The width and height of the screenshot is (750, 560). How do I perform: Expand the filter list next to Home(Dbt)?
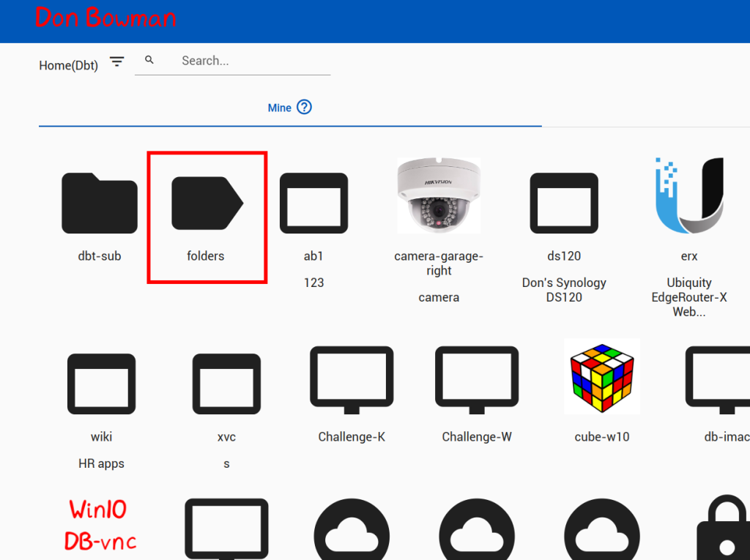tap(117, 62)
